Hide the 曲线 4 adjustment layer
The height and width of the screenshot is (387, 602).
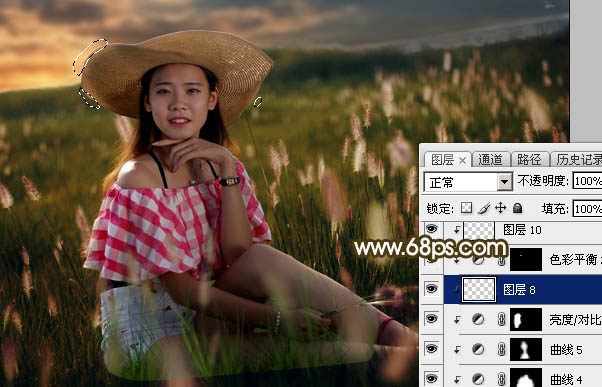pyautogui.click(x=432, y=379)
